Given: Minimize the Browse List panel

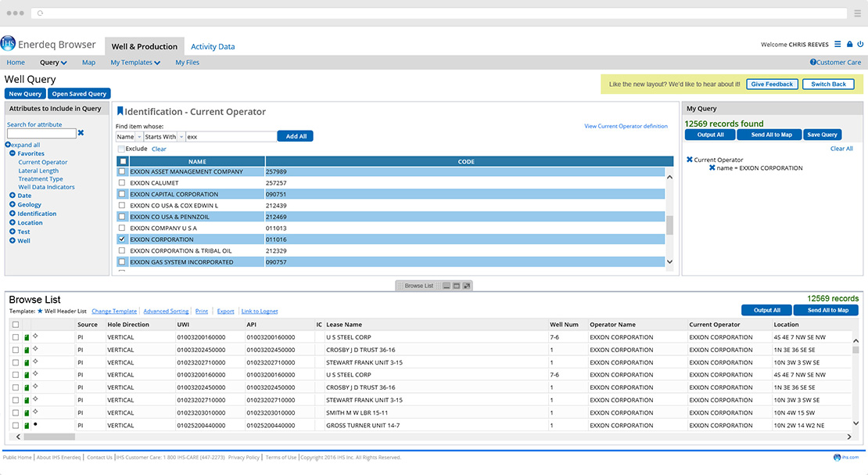Looking at the screenshot, I should [447, 286].
